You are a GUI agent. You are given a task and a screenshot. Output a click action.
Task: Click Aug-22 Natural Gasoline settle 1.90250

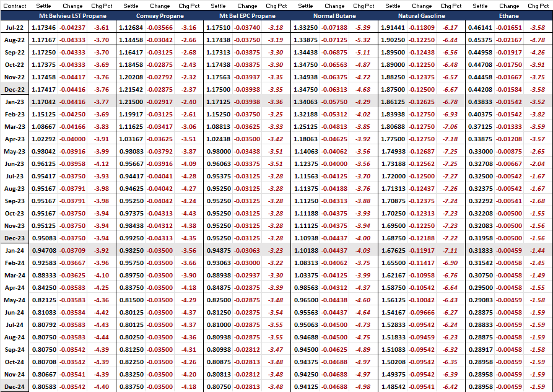393,40
